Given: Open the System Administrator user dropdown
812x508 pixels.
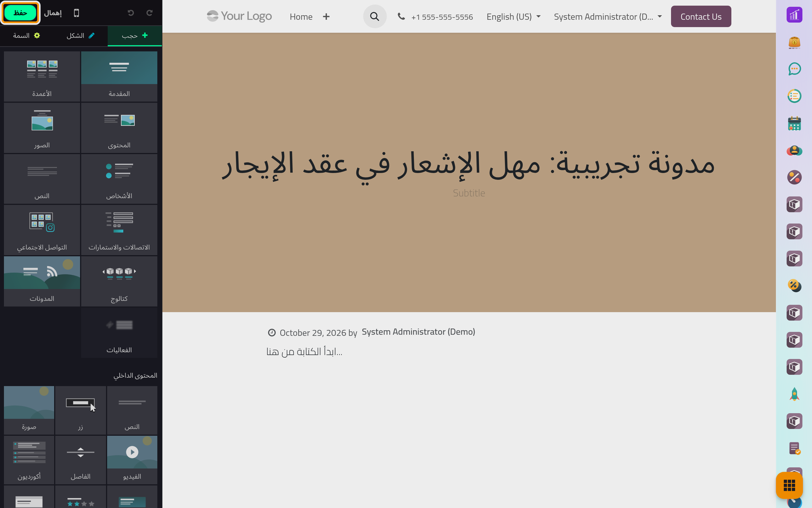Looking at the screenshot, I should pyautogui.click(x=608, y=17).
